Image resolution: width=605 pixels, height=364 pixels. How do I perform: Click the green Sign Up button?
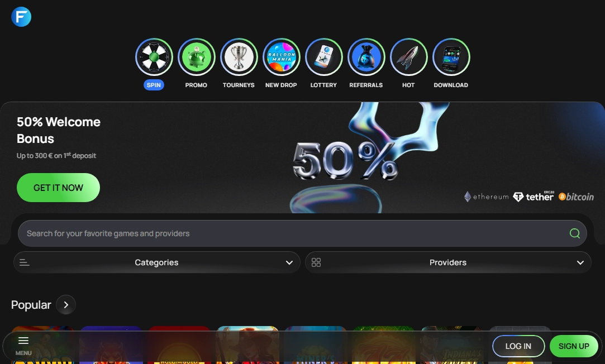pos(574,346)
